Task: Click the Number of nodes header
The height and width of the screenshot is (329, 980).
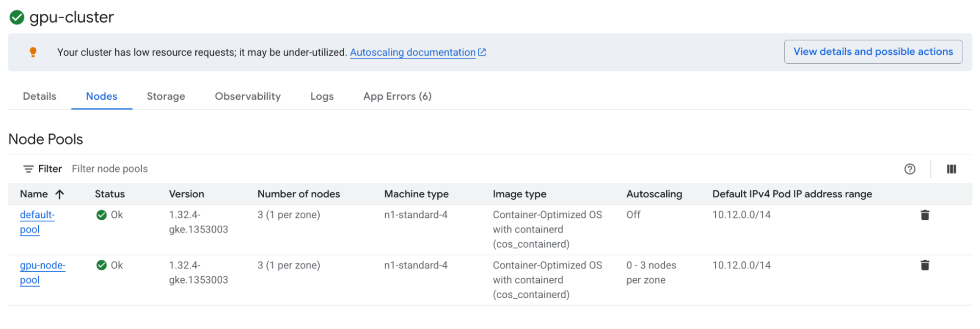Action: tap(299, 194)
